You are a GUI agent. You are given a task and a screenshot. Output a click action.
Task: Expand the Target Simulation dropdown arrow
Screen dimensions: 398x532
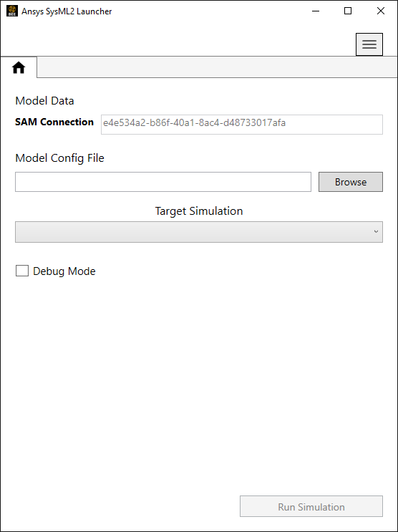(x=376, y=232)
